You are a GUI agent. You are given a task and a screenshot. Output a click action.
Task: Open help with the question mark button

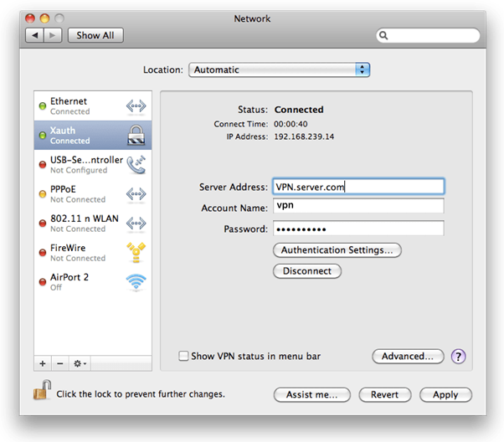tap(458, 356)
